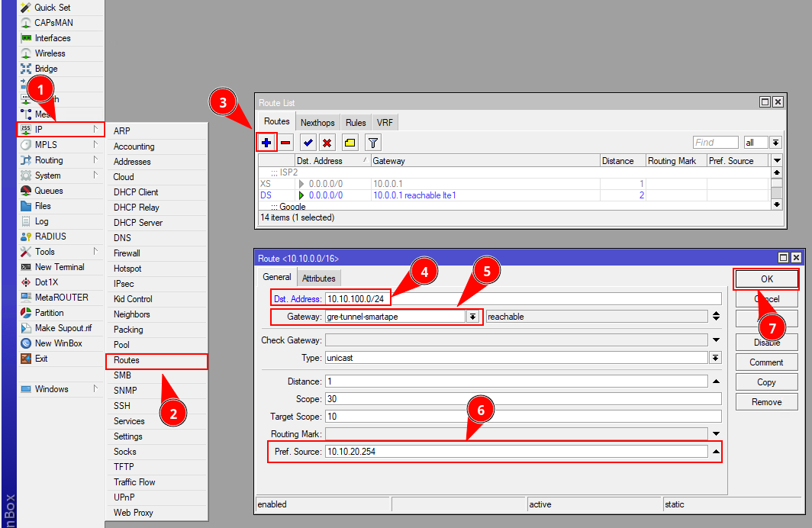This screenshot has height=528, width=812.
Task: Open the 'all' filter dropdown in Route List
Action: click(775, 143)
